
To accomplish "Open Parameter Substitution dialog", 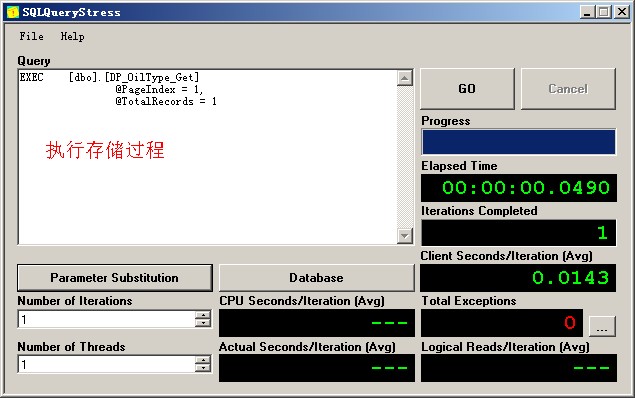I will click(x=115, y=278).
